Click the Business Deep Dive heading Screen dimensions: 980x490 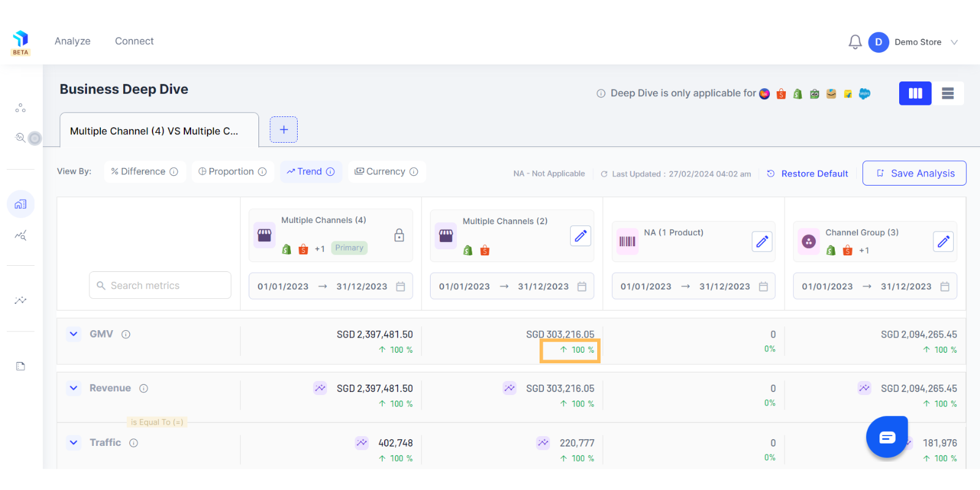click(124, 89)
